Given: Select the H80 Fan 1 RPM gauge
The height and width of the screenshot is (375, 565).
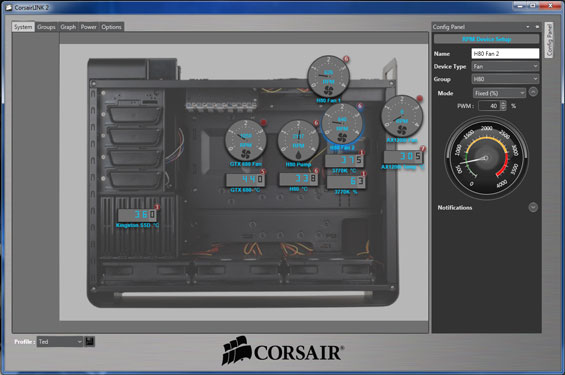Looking at the screenshot, I should click(328, 77).
